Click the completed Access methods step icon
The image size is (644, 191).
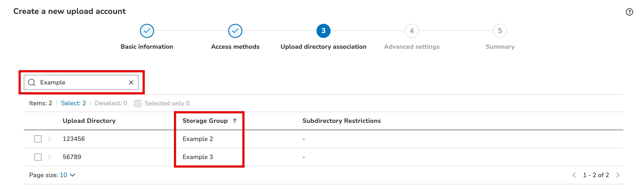pyautogui.click(x=235, y=31)
